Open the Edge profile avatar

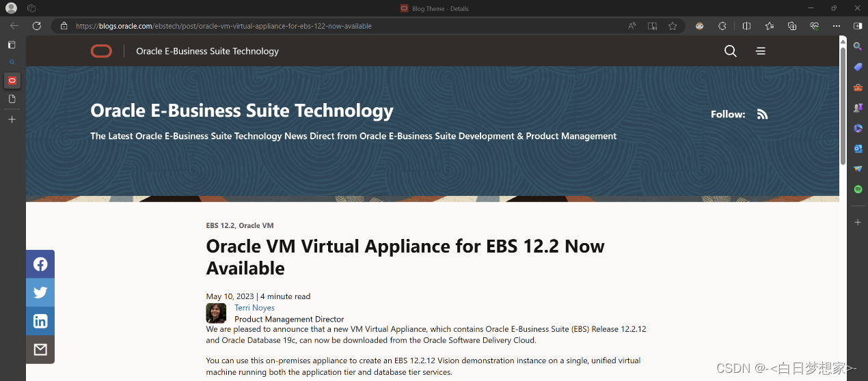click(11, 8)
